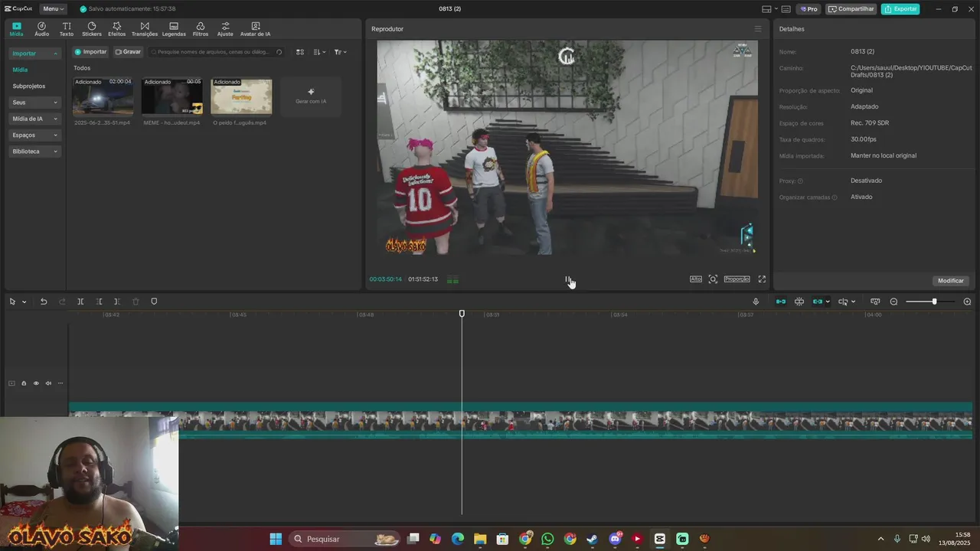Click the delete-left trim tool

[99, 302]
